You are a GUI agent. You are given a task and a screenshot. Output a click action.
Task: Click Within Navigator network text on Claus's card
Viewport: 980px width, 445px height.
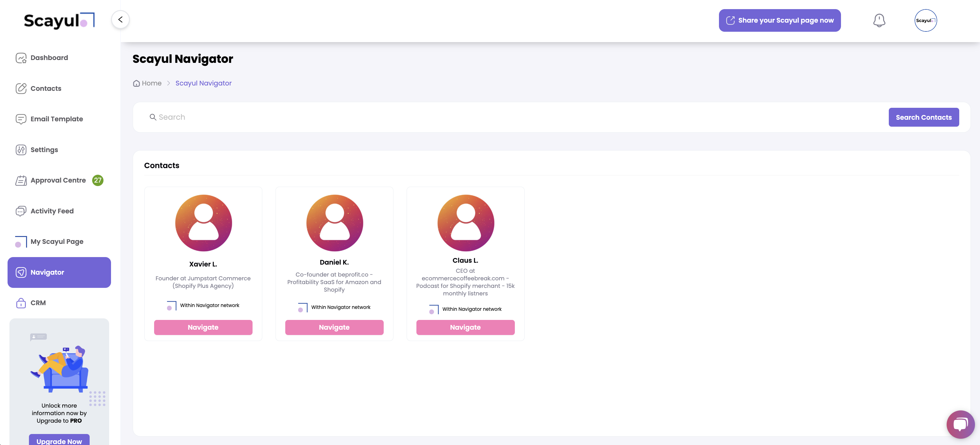coord(472,309)
